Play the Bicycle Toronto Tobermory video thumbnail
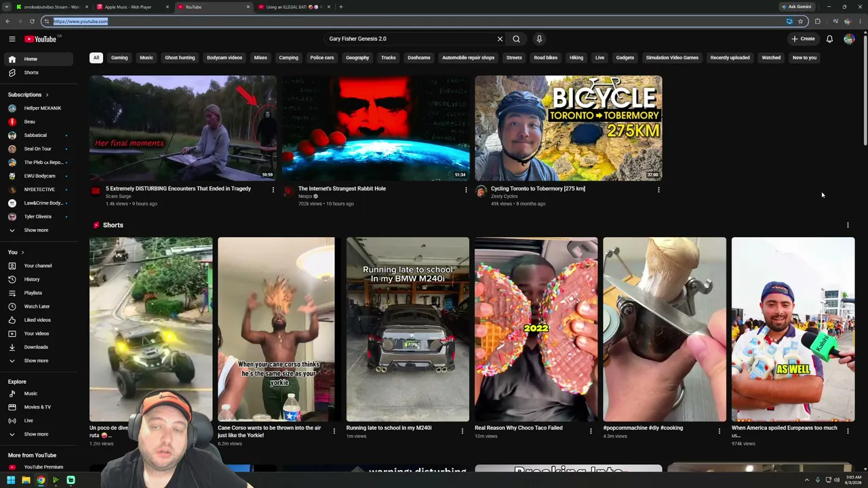Viewport: 868px width, 488px height. tap(568, 128)
